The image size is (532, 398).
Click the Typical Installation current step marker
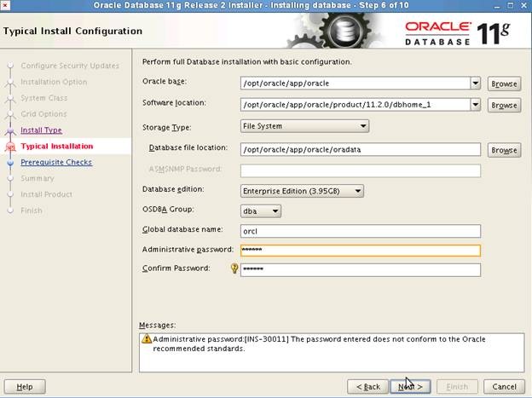click(10, 147)
